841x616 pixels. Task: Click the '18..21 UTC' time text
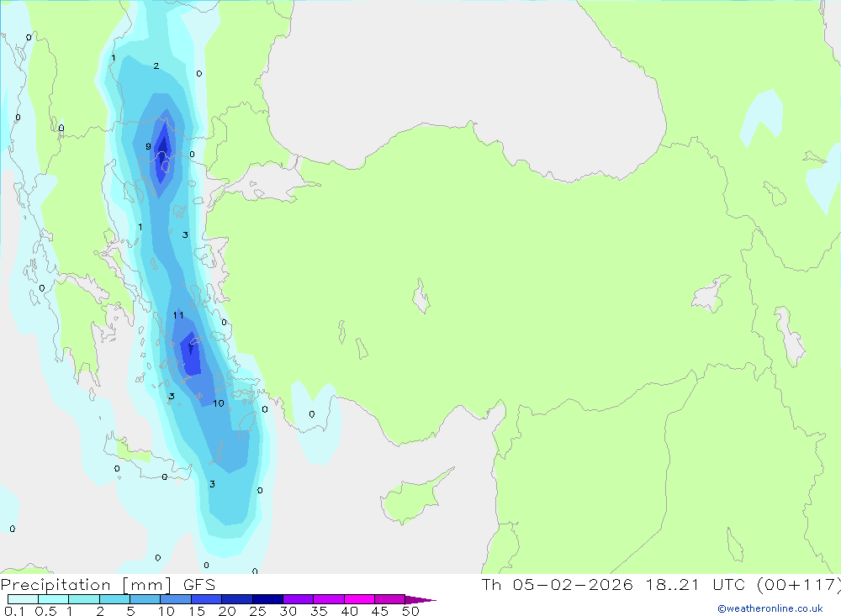(695, 585)
